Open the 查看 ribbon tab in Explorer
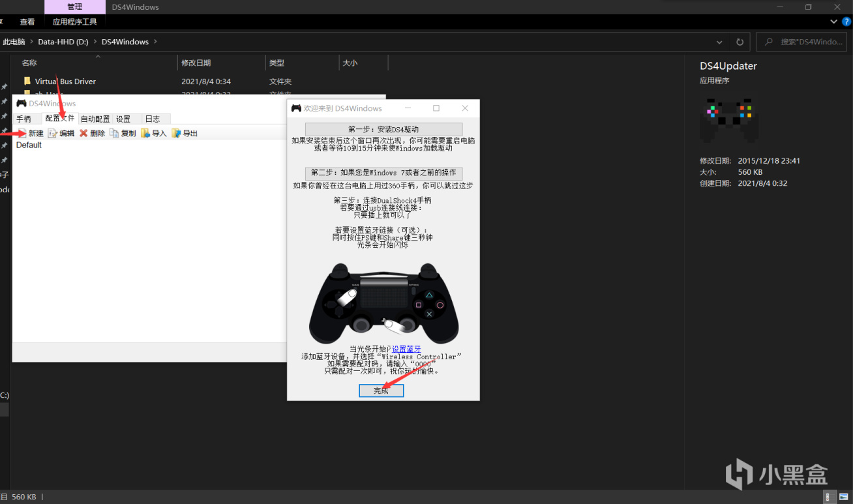This screenshot has height=504, width=853. (x=27, y=22)
